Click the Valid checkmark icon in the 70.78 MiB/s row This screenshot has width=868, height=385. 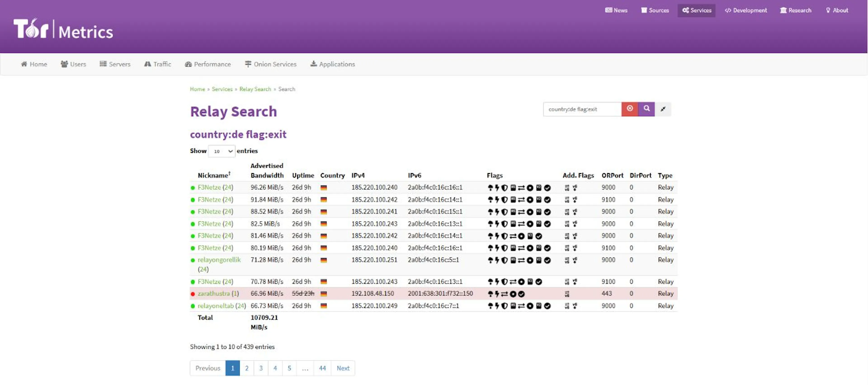click(x=539, y=282)
